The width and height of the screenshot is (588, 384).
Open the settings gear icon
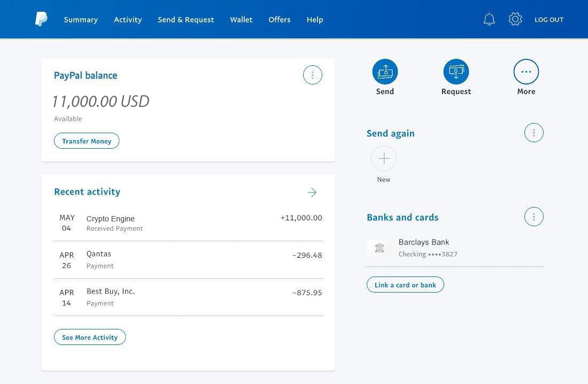pyautogui.click(x=515, y=19)
